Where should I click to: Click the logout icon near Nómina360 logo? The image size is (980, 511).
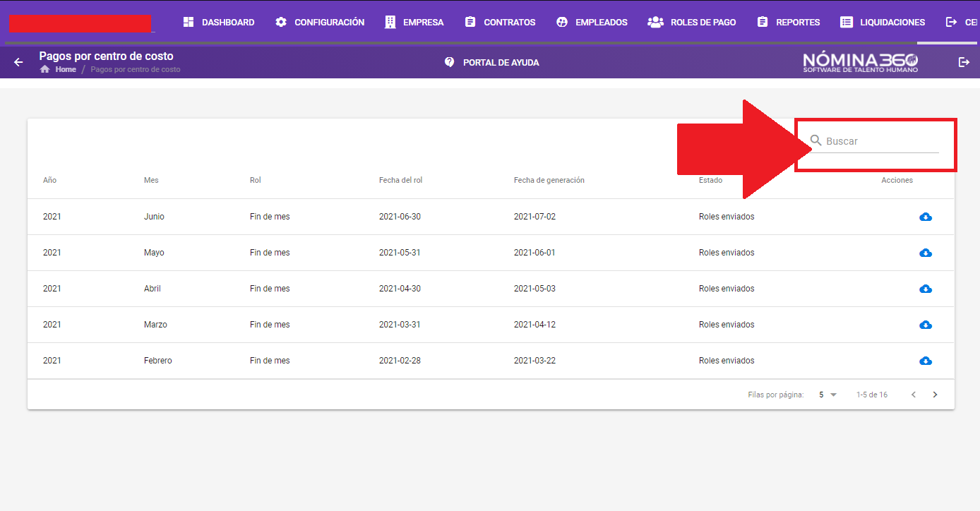(x=964, y=62)
